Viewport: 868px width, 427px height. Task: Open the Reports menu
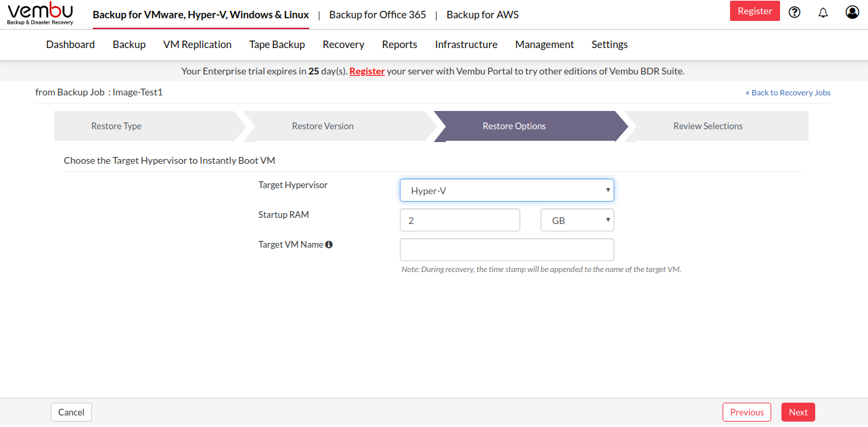400,44
